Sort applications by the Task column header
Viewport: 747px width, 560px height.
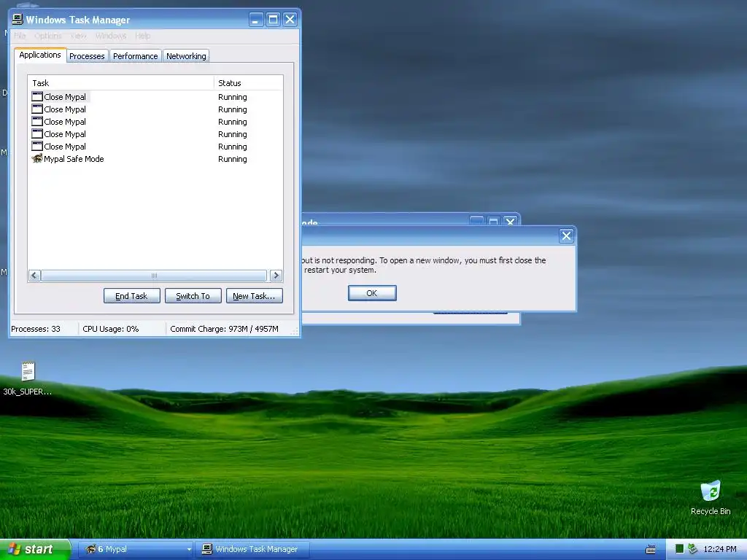[120, 83]
